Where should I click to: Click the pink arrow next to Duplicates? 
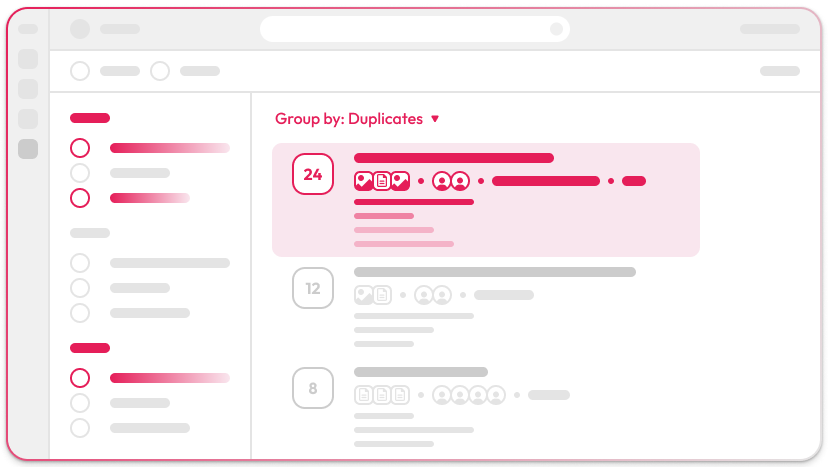435,119
